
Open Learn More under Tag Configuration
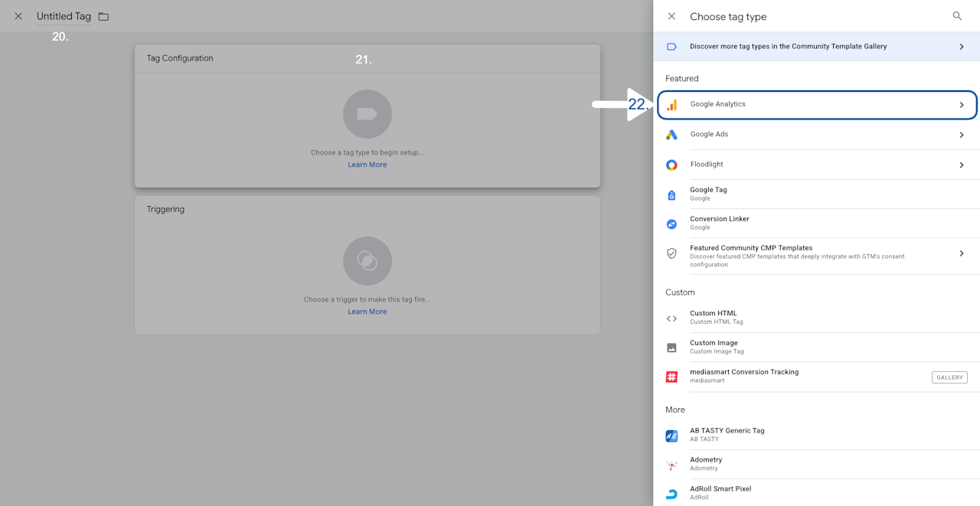click(x=367, y=165)
